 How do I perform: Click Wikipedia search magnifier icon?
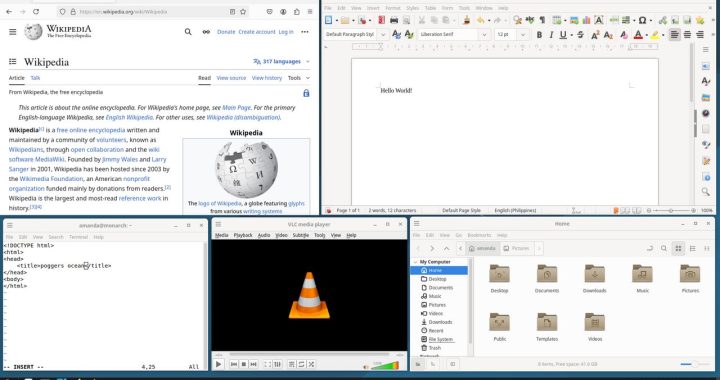(188, 32)
